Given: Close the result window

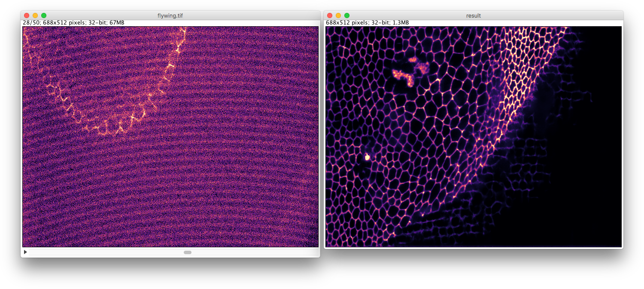Looking at the screenshot, I should pyautogui.click(x=330, y=15).
